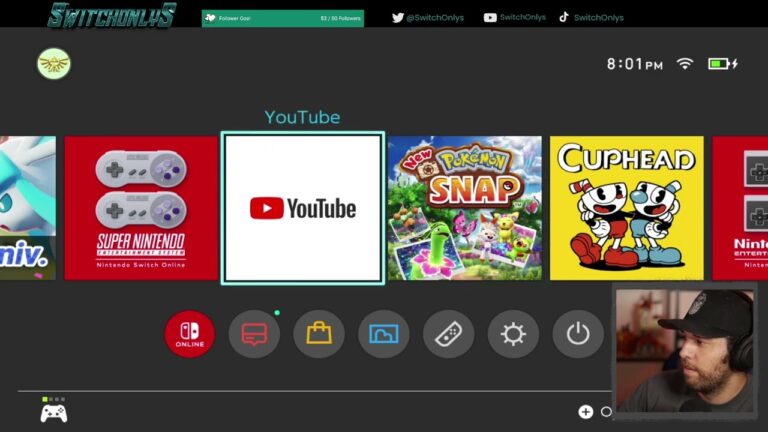Click the YouTube SwitchOnlys overlay handle
Image resolution: width=768 pixels, height=432 pixels.
(515, 18)
